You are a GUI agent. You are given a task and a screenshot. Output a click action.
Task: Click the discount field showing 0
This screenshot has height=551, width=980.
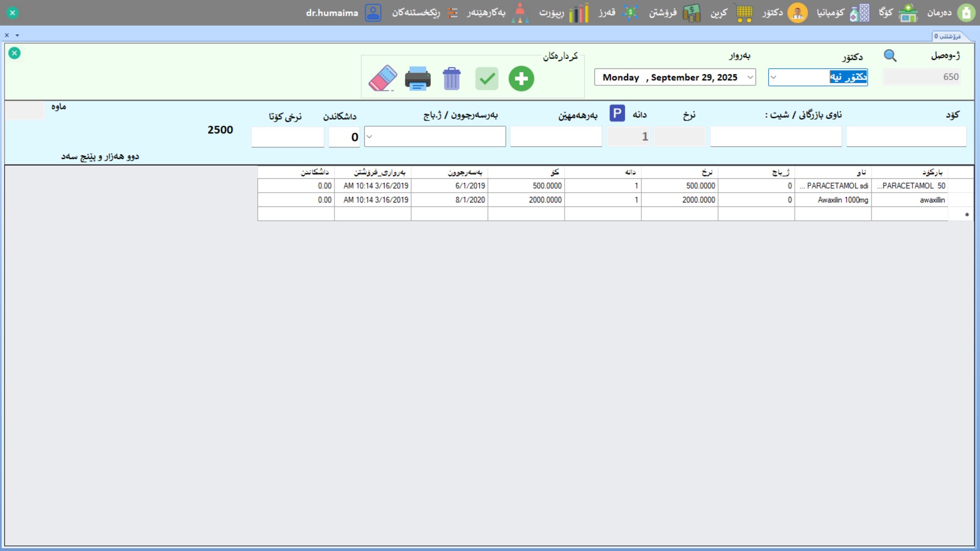tap(344, 137)
